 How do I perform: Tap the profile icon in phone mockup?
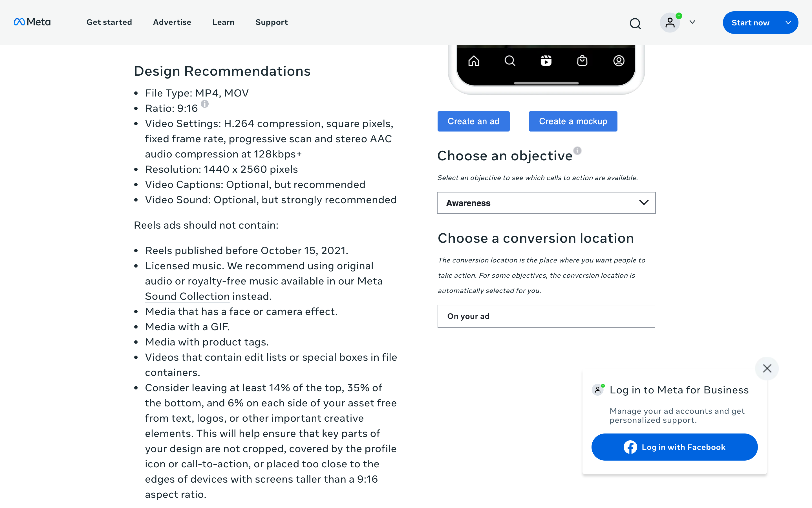(x=619, y=61)
